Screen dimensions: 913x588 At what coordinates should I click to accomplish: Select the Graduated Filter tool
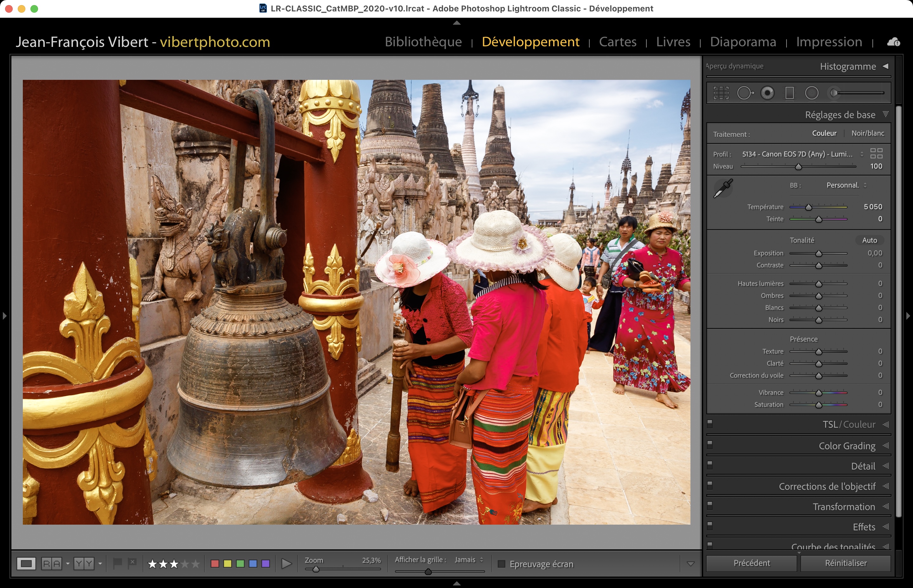pyautogui.click(x=789, y=93)
